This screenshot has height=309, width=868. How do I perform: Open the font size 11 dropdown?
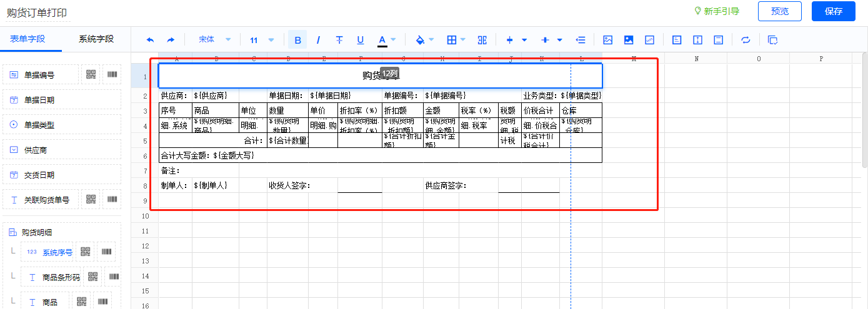(x=262, y=40)
